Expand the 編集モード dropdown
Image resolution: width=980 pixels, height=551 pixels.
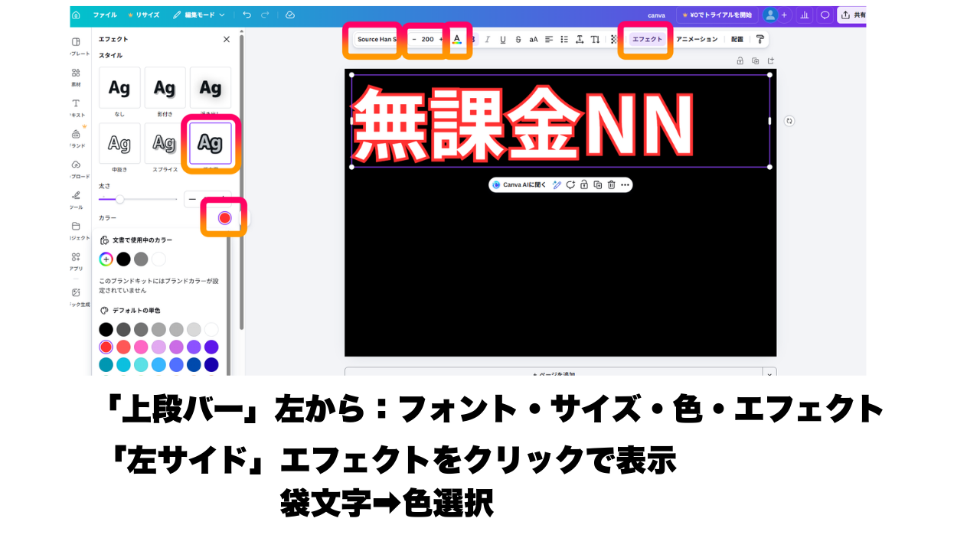(199, 15)
